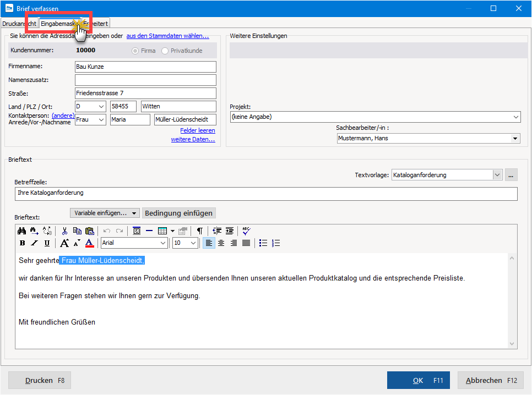Click Bedingung einfügen button
Image resolution: width=532 pixels, height=395 pixels.
[x=179, y=213]
